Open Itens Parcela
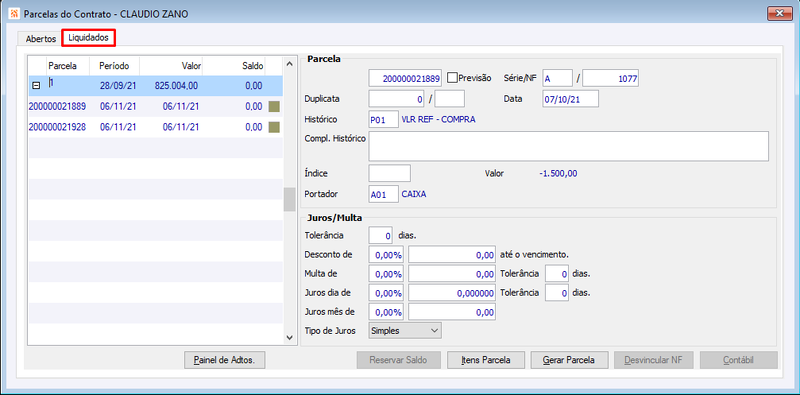800x395 pixels. point(485,360)
